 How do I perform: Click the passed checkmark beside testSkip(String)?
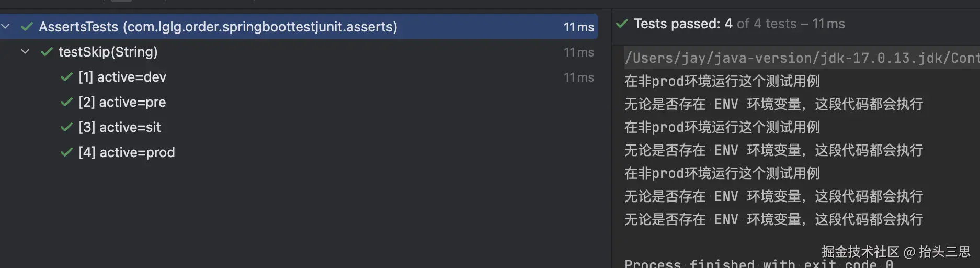47,51
